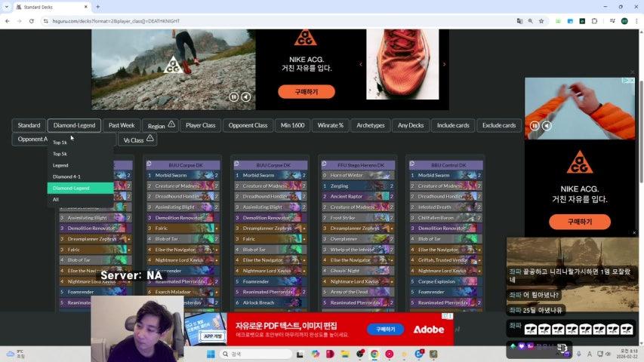Click the Ancient Raptor card row

[x=358, y=197]
